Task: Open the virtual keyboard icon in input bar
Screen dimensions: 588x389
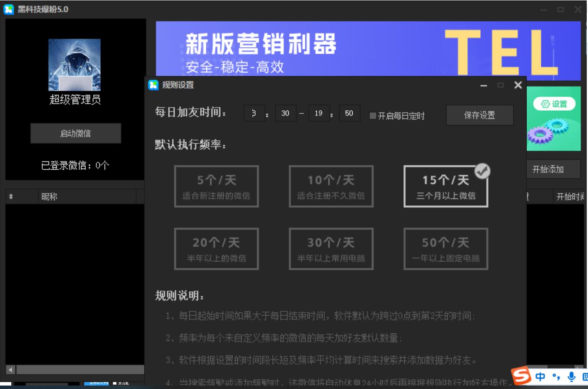Action: (x=585, y=376)
